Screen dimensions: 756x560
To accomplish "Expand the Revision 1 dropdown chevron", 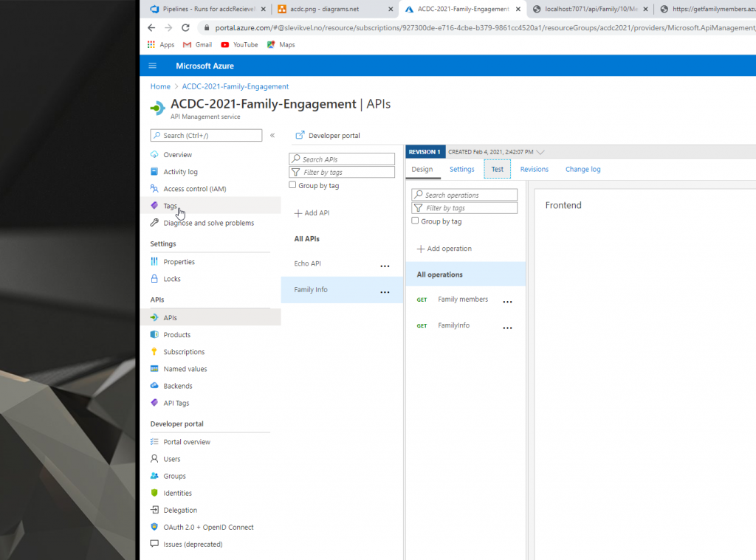I will click(540, 152).
